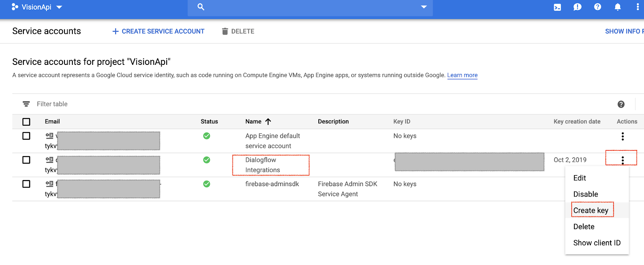644x265 pixels.
Task: Click Create Service Account button
Action: 158,31
